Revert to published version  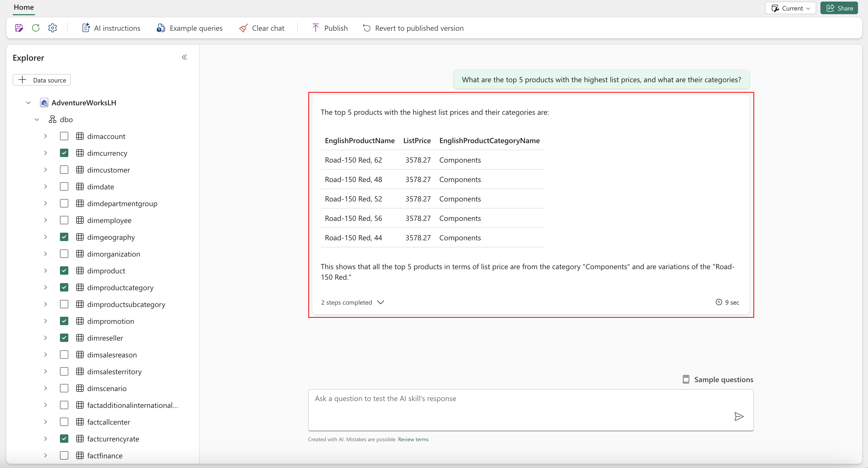[x=413, y=28]
